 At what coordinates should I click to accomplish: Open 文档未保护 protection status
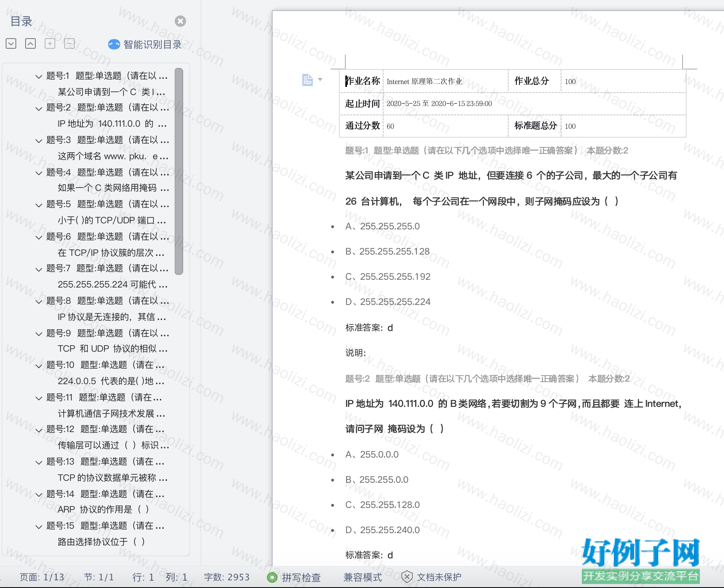tap(439, 577)
